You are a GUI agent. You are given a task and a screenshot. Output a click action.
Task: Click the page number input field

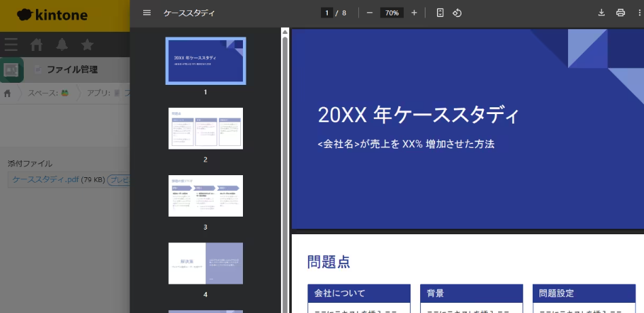click(x=327, y=13)
